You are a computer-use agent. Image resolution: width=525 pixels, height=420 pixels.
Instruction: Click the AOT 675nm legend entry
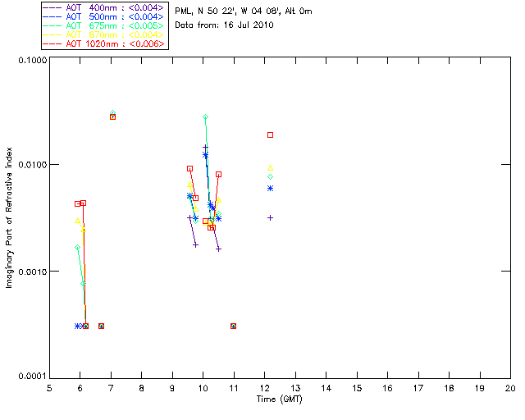(x=103, y=25)
